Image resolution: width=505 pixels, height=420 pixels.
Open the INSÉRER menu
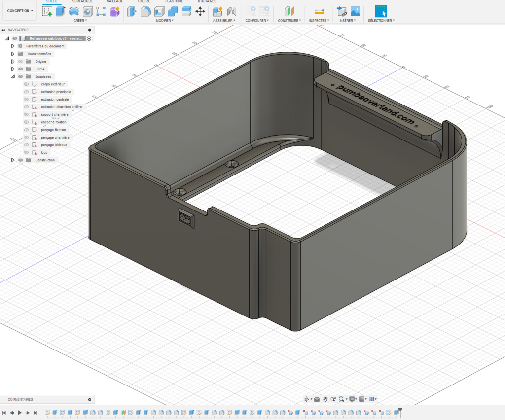pos(348,21)
